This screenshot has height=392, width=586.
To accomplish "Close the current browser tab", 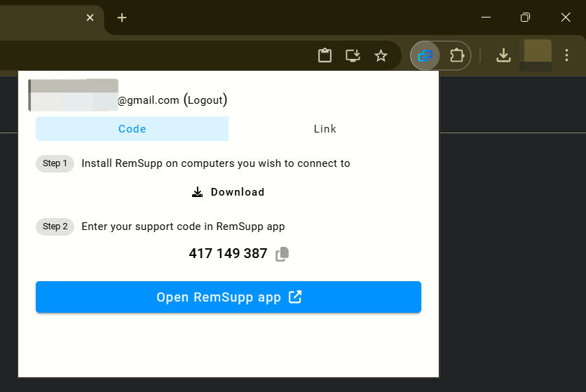I will [x=90, y=18].
